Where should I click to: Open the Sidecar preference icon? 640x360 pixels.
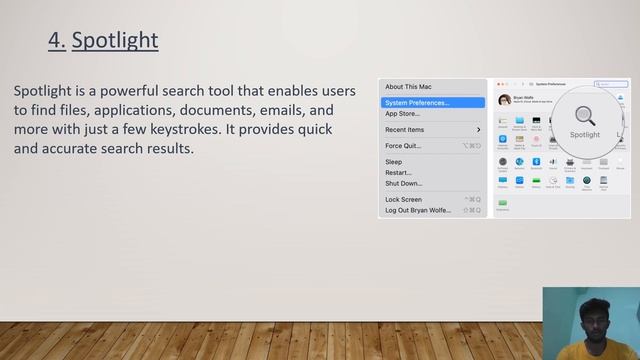pos(520,180)
